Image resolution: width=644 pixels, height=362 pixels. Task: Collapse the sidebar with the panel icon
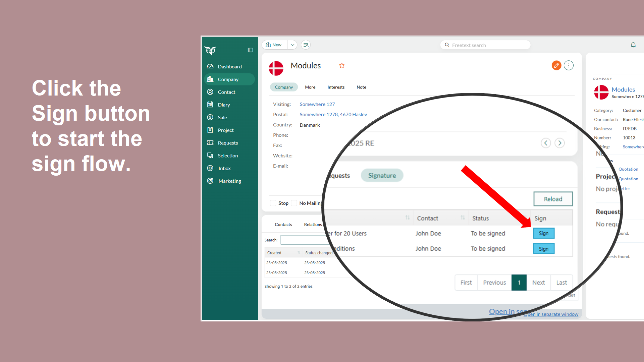tap(250, 50)
